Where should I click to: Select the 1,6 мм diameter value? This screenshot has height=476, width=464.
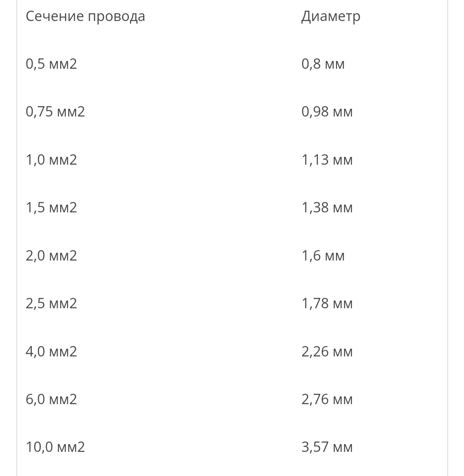pyautogui.click(x=323, y=255)
